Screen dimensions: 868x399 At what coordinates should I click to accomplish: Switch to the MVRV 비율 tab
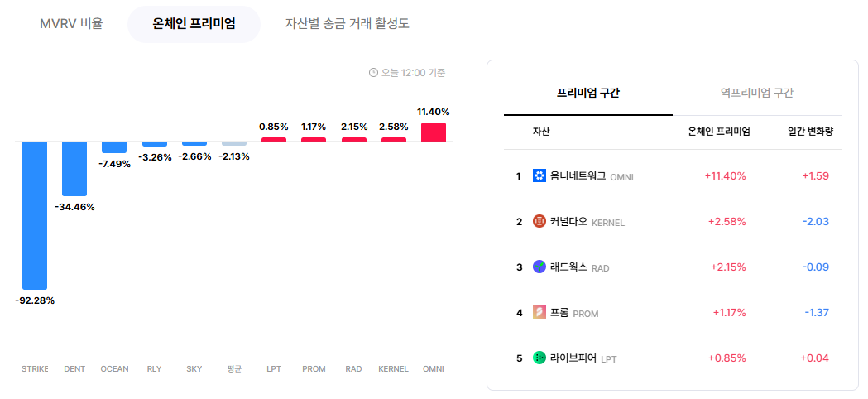(71, 24)
